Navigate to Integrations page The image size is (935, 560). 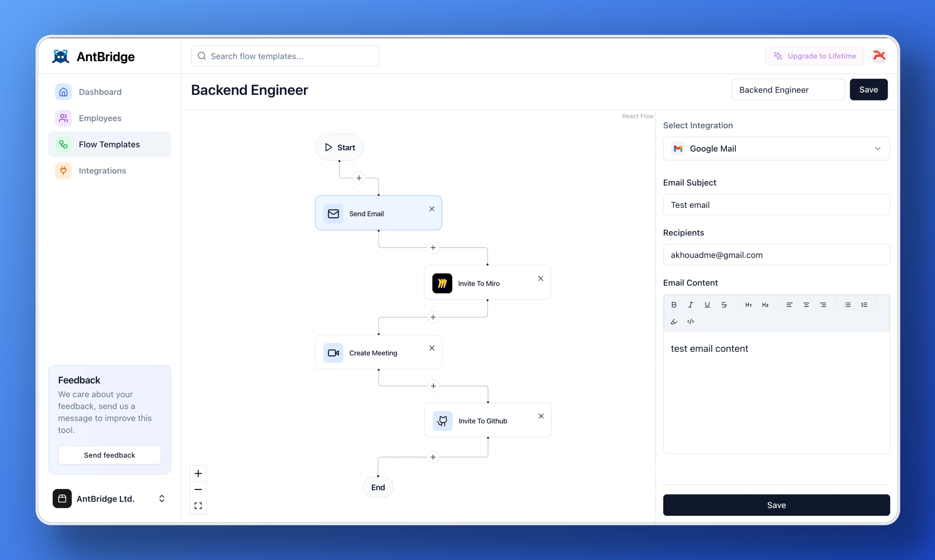tap(110, 171)
